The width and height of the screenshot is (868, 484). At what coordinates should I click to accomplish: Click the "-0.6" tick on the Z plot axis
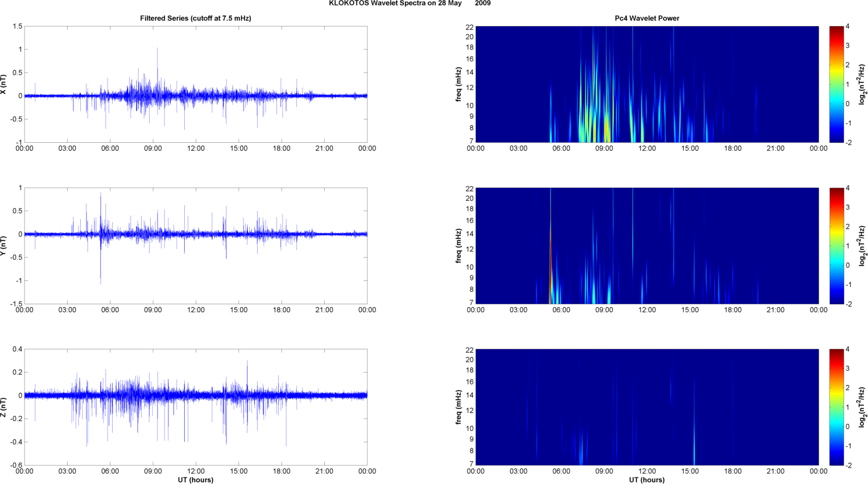tap(15, 465)
